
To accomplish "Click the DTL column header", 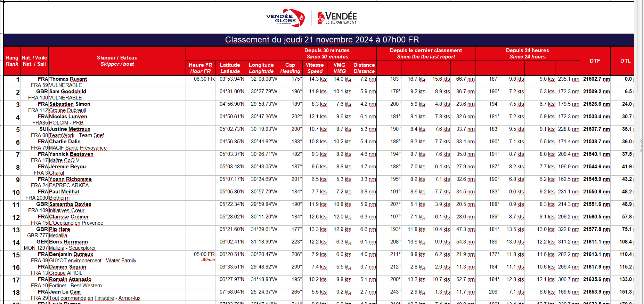I will [625, 61].
